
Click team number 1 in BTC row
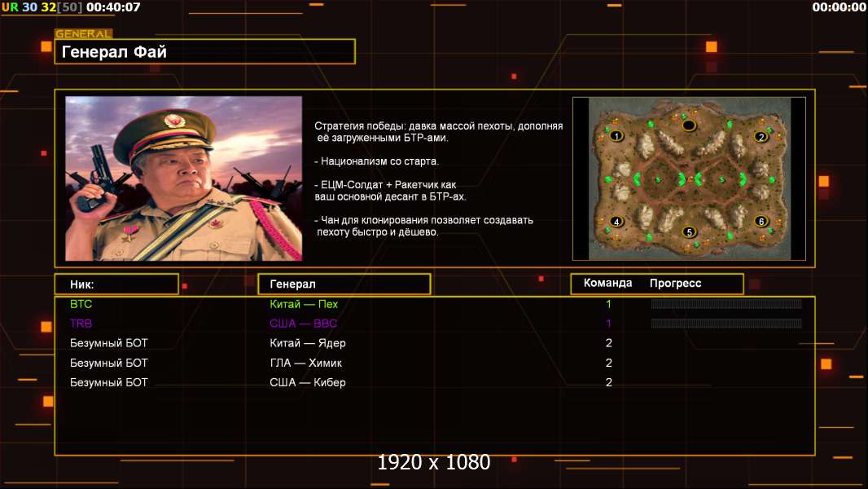tap(608, 304)
